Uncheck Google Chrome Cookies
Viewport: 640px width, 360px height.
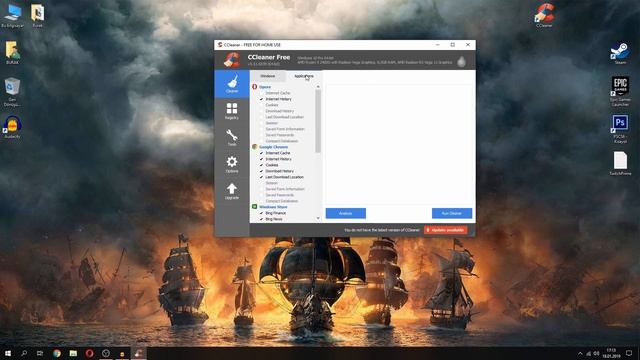point(262,165)
